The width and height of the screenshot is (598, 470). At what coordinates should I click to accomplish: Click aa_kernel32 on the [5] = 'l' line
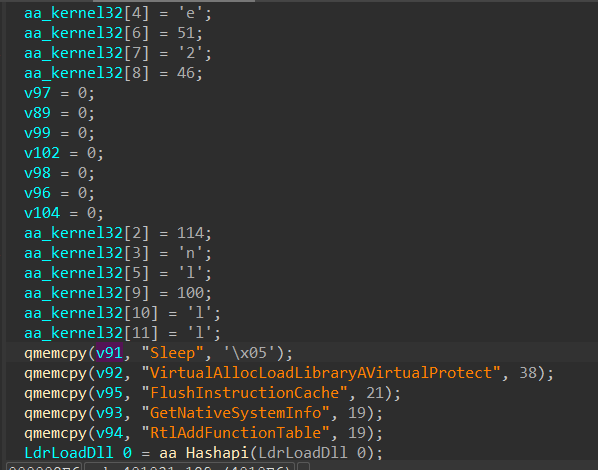click(x=74, y=273)
